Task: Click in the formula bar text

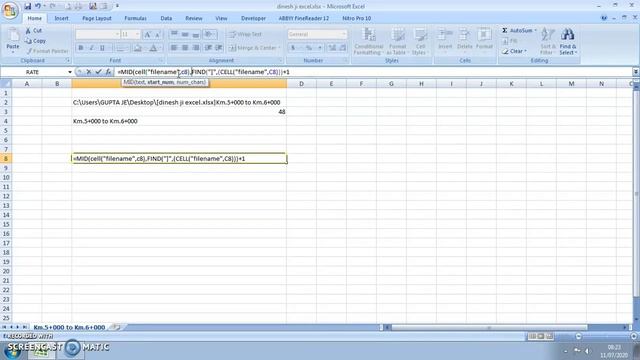Action: [x=373, y=72]
